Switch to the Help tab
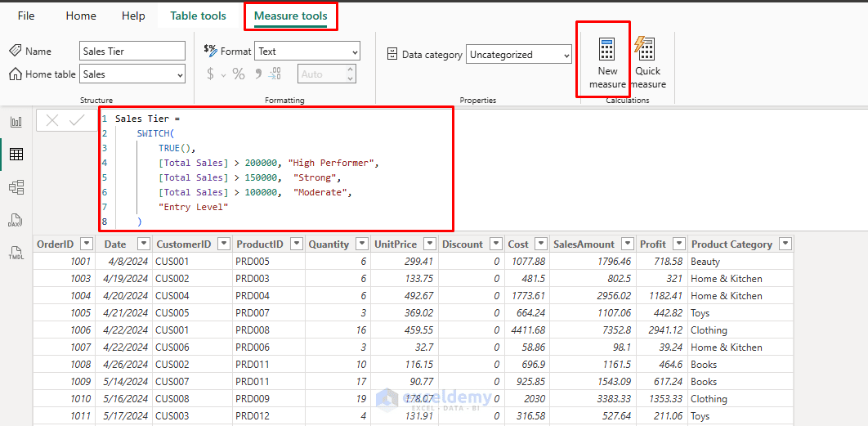This screenshot has width=868, height=426. point(133,16)
